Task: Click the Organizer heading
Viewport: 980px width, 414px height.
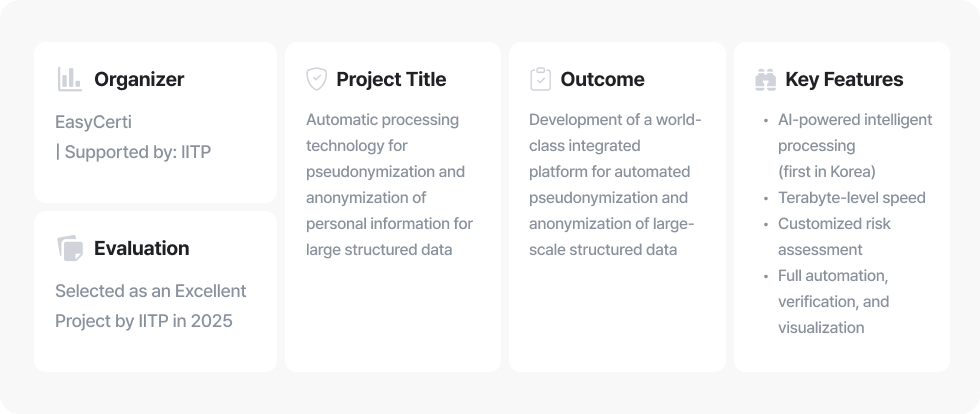Action: pos(139,79)
